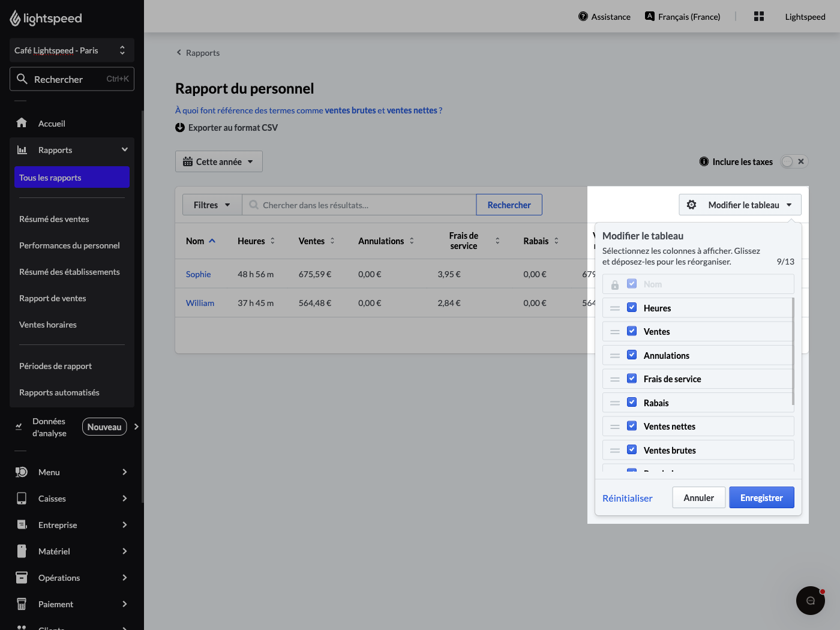The width and height of the screenshot is (840, 630).
Task: Uncheck the Ventes column checkbox
Action: (x=632, y=331)
